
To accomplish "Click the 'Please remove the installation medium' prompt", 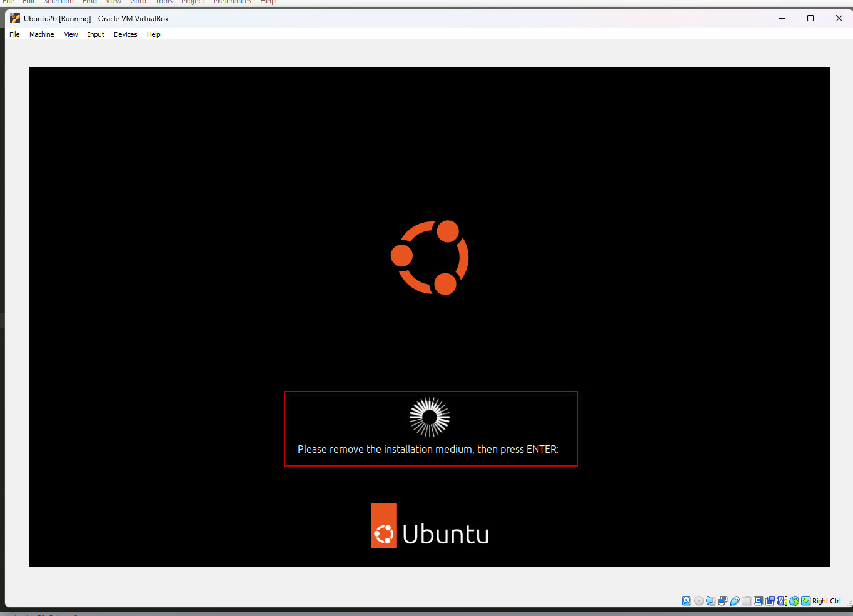I will tap(428, 449).
